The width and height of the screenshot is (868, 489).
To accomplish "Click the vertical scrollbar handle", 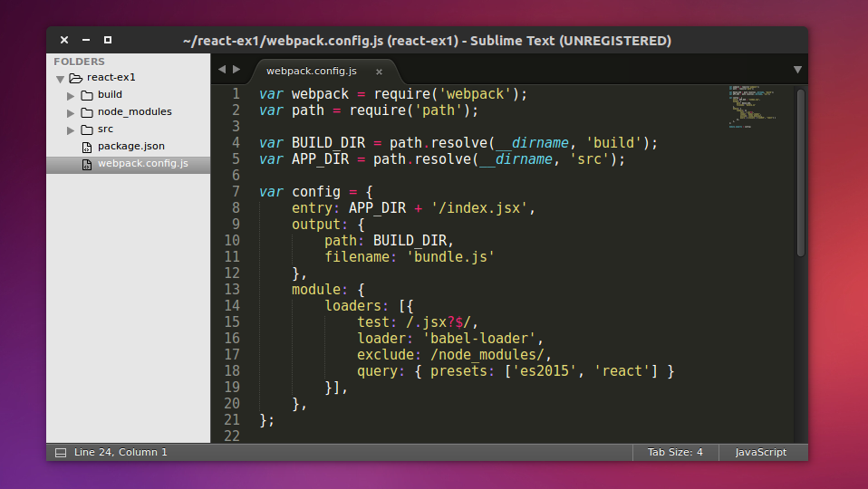I will point(800,173).
